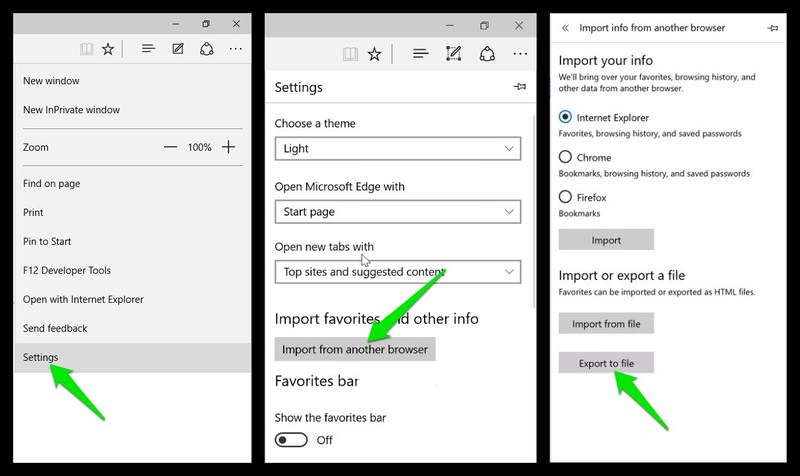
Task: Open the Choose a theme dropdown
Action: point(397,148)
